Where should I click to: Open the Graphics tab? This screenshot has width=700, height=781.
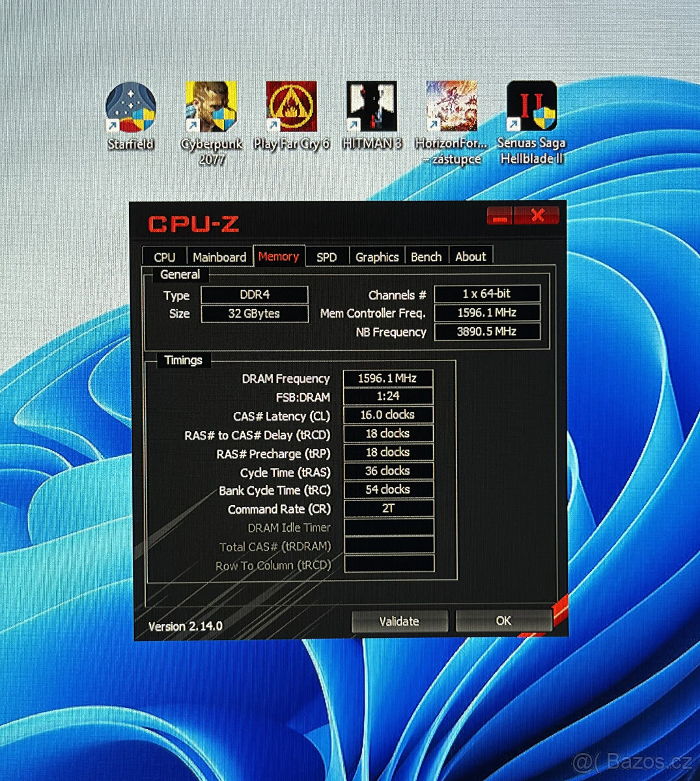tap(376, 256)
